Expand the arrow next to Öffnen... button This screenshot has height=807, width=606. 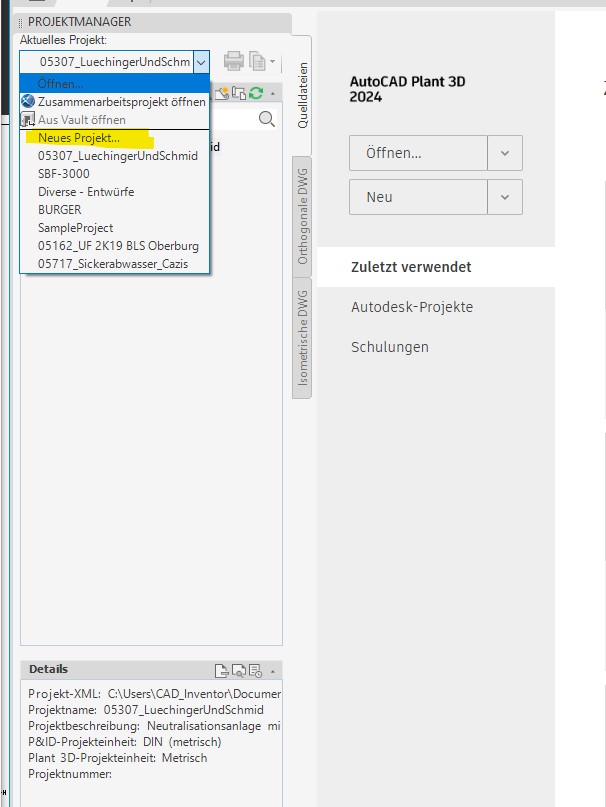tap(505, 153)
